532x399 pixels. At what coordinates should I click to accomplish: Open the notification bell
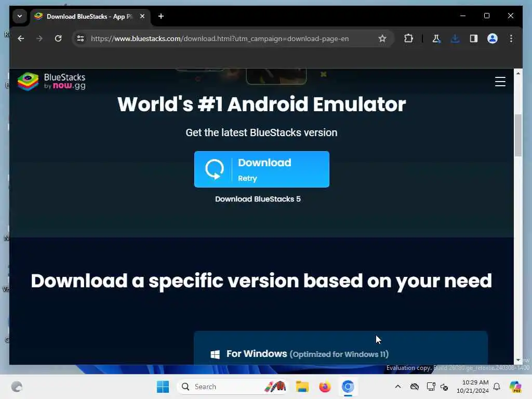(497, 387)
